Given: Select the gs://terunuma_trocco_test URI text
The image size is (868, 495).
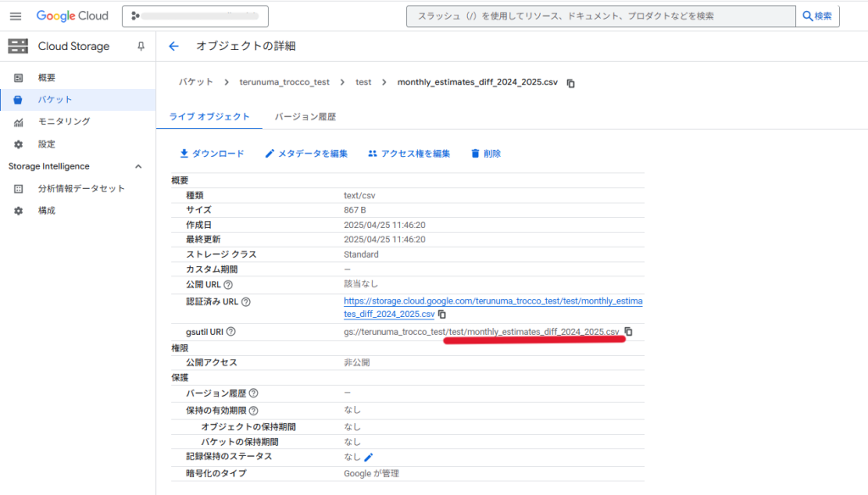Looking at the screenshot, I should coord(481,331).
